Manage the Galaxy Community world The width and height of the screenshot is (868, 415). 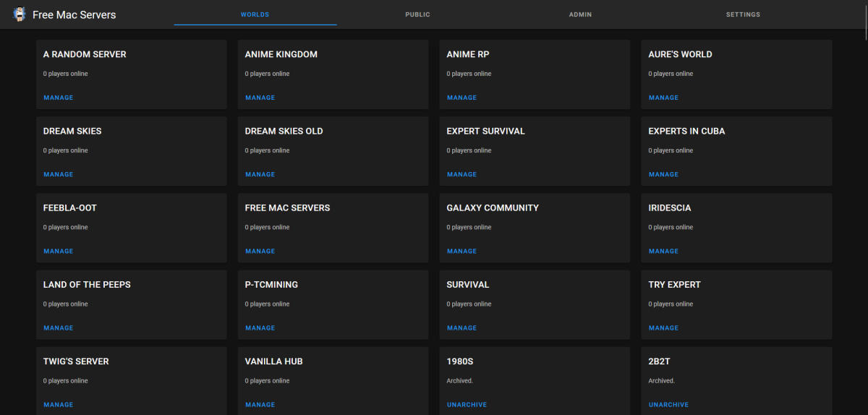pyautogui.click(x=461, y=251)
